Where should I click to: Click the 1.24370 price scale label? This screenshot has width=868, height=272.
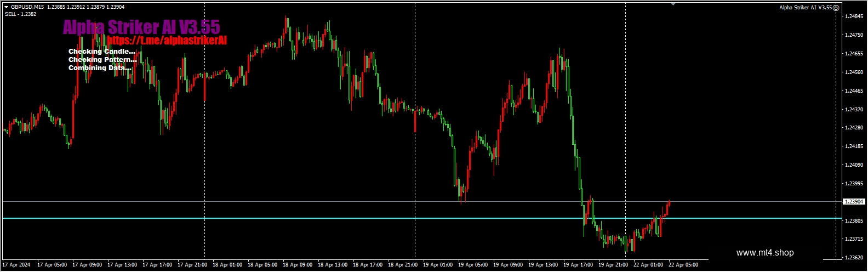coord(854,109)
